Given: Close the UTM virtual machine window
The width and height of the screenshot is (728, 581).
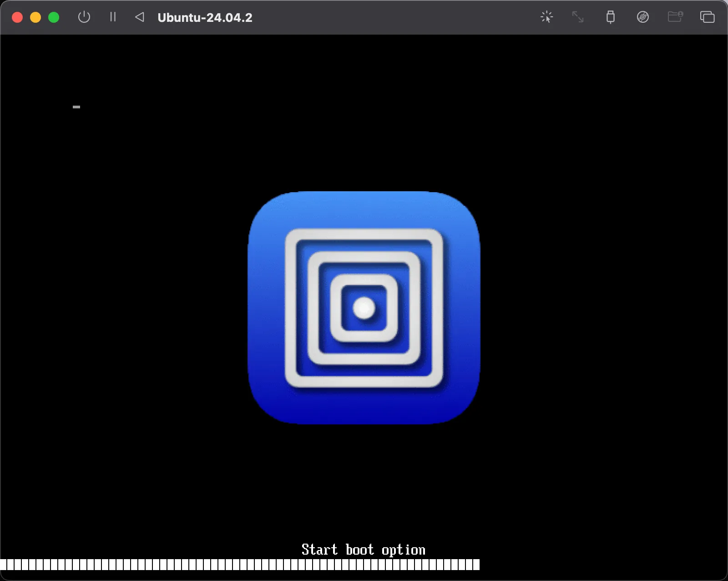Looking at the screenshot, I should [x=17, y=17].
